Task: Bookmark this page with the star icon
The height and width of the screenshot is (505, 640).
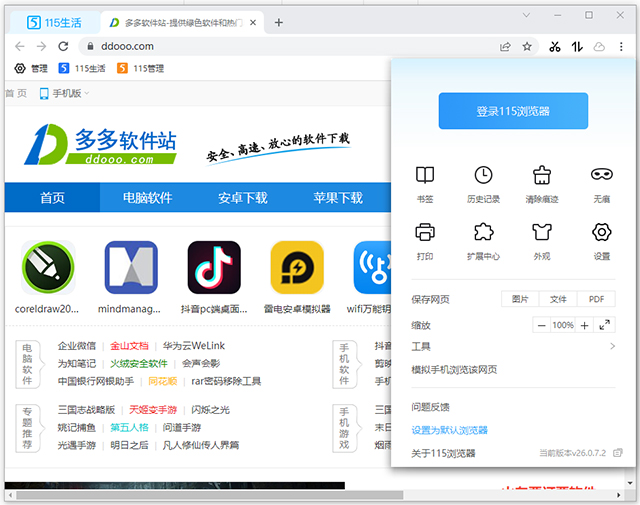Action: 527,47
